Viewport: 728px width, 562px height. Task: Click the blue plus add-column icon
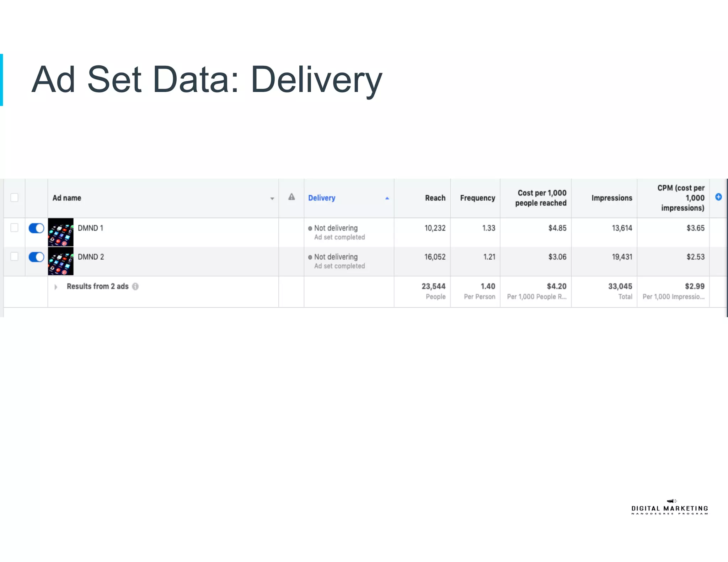(x=718, y=197)
